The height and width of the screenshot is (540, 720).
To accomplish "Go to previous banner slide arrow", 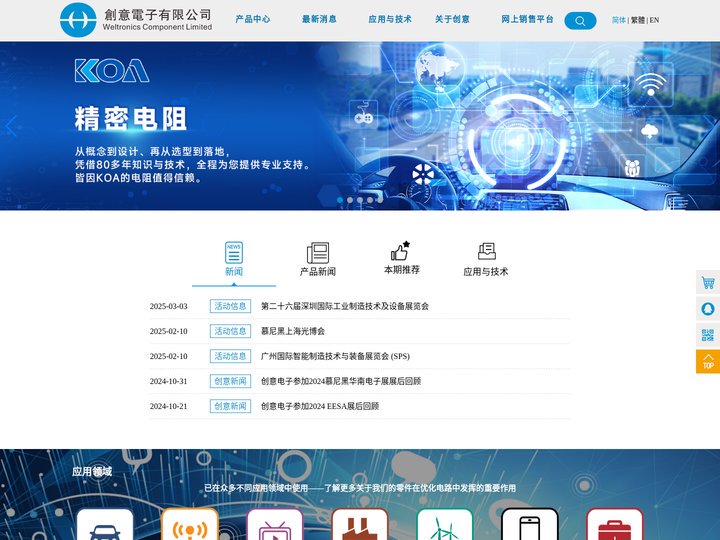I will click(11, 125).
